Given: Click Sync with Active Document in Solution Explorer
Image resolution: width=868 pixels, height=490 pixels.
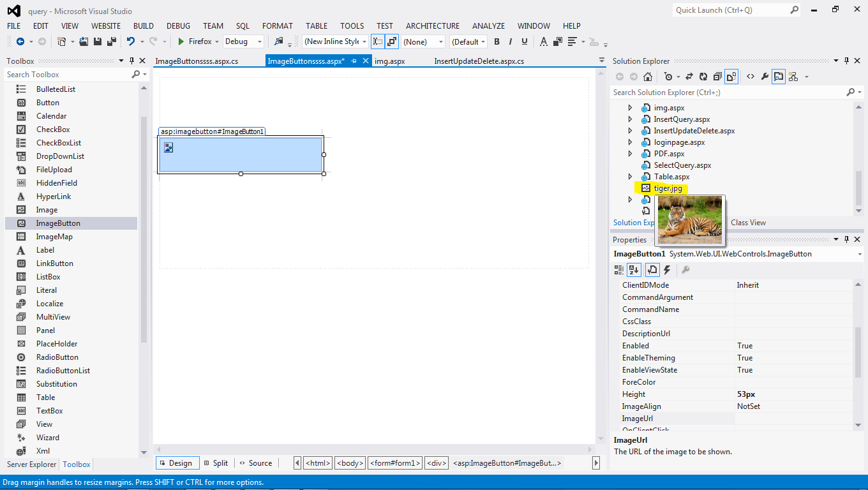Looking at the screenshot, I should [690, 76].
